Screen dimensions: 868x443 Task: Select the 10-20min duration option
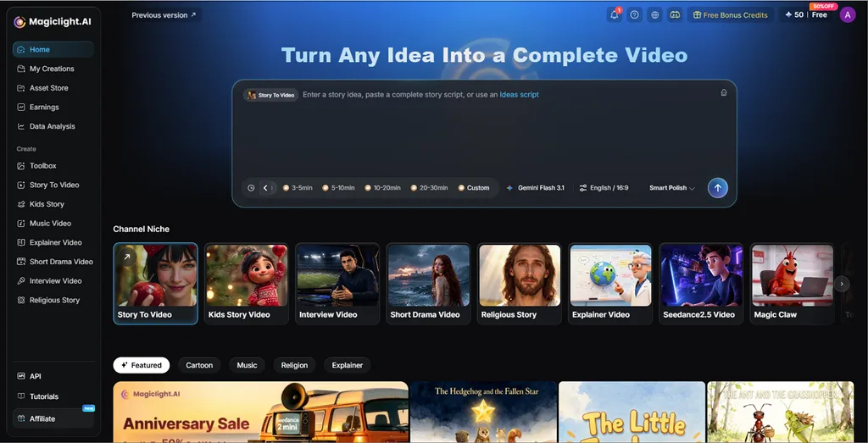[x=382, y=188]
